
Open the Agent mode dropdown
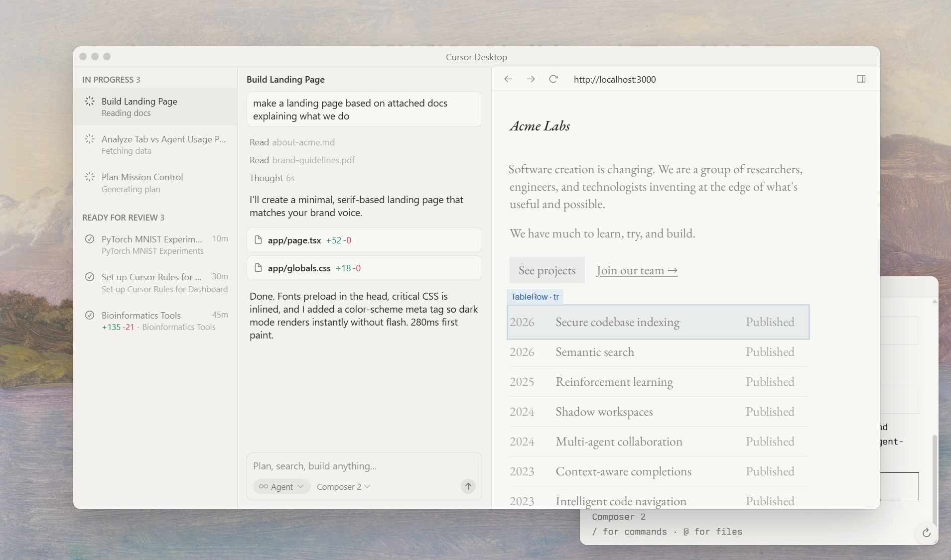pos(281,486)
